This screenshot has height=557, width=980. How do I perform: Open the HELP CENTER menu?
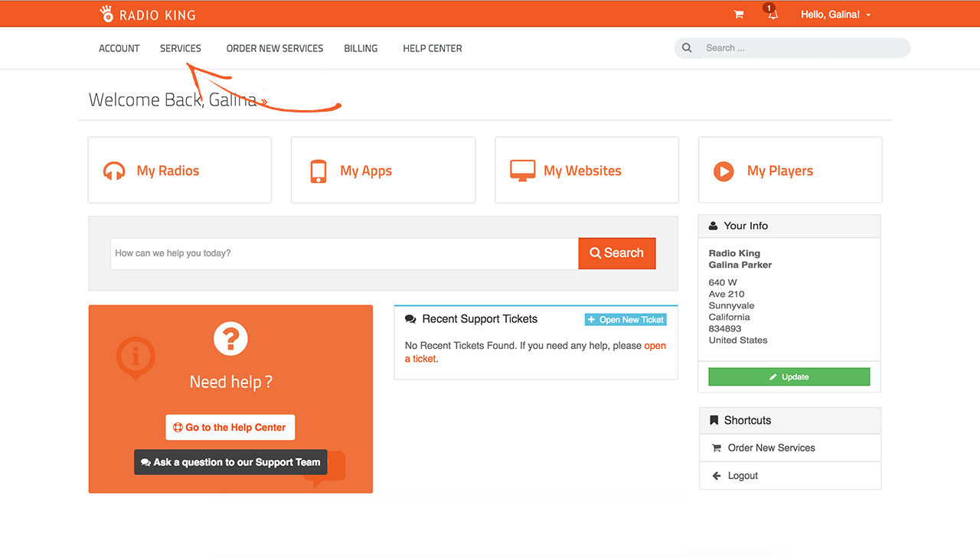click(x=433, y=48)
